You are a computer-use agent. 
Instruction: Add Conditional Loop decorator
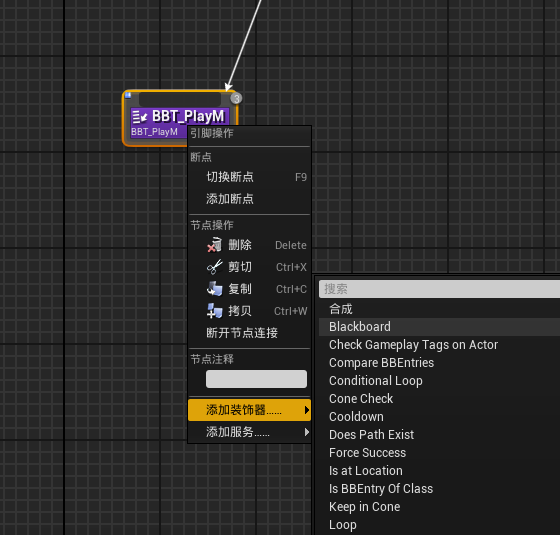point(439,381)
